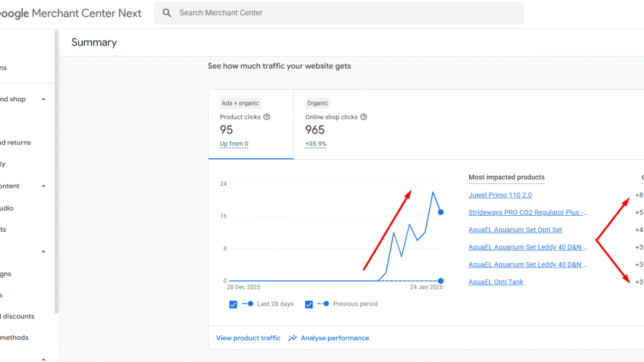Image resolution: width=644 pixels, height=362 pixels.
Task: Click the Most impacted products column header
Action: click(x=506, y=177)
